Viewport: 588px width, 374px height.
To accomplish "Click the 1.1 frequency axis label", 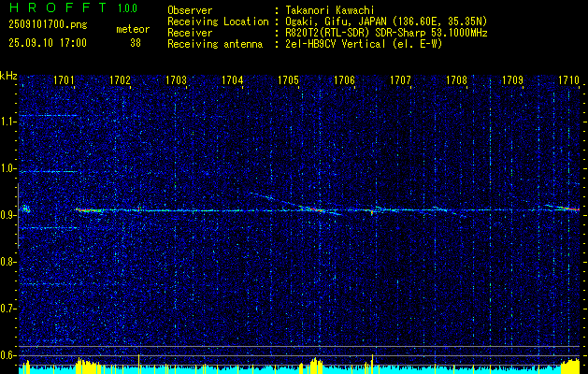I will 7,122.
